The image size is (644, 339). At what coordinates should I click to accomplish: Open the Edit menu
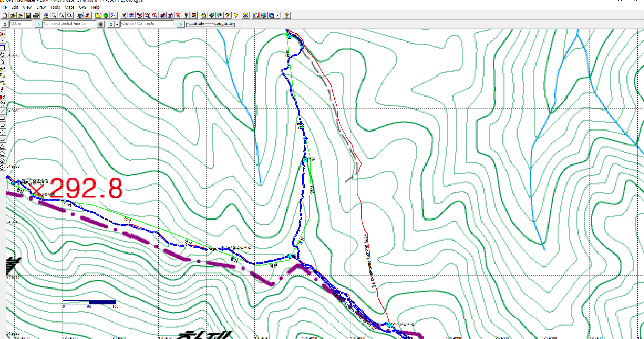tap(15, 7)
